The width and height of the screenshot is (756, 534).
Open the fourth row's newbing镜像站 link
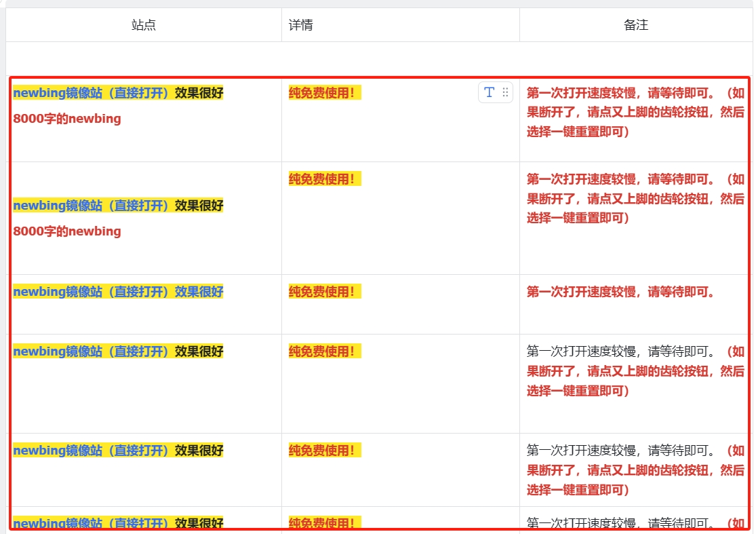pos(91,351)
